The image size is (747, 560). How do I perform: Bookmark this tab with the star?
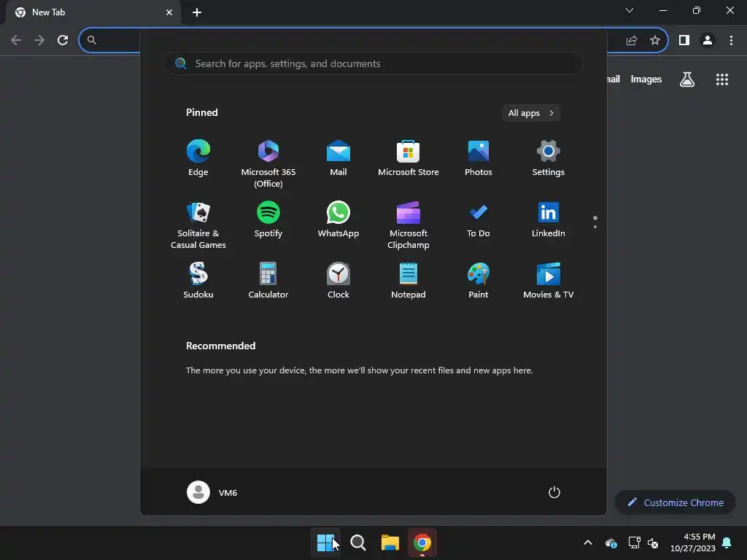pos(655,41)
